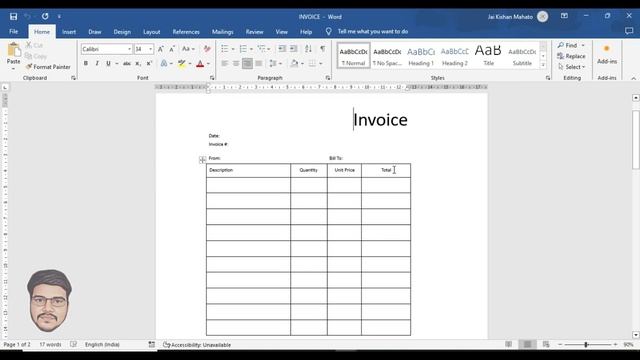Toggle Bold formatting
Viewport: 640px width, 360px height.
(x=86, y=63)
